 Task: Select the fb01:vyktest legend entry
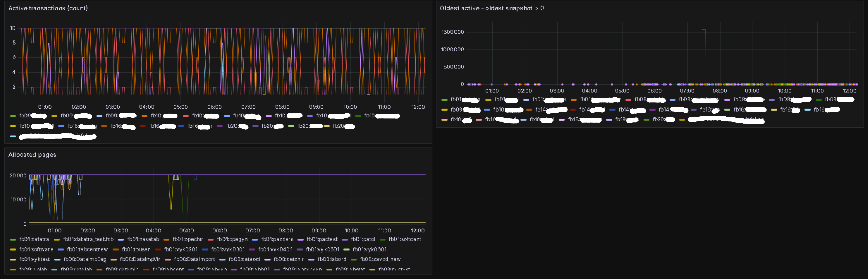click(34, 259)
